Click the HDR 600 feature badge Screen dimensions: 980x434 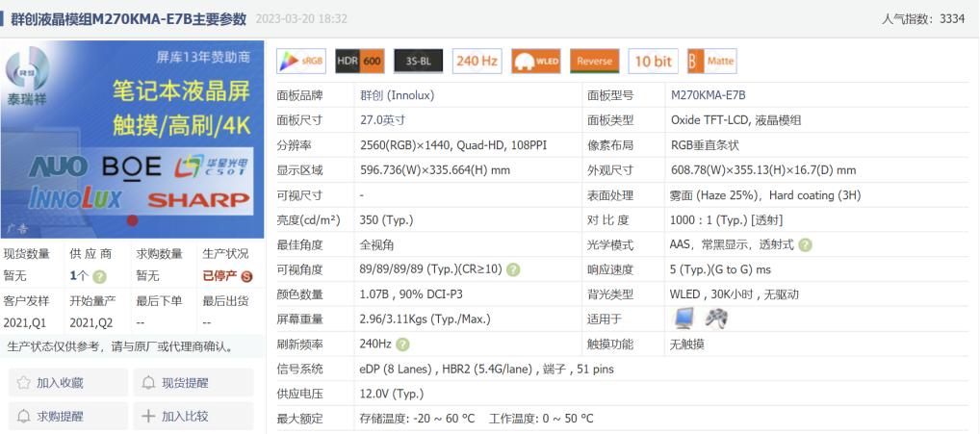359,62
